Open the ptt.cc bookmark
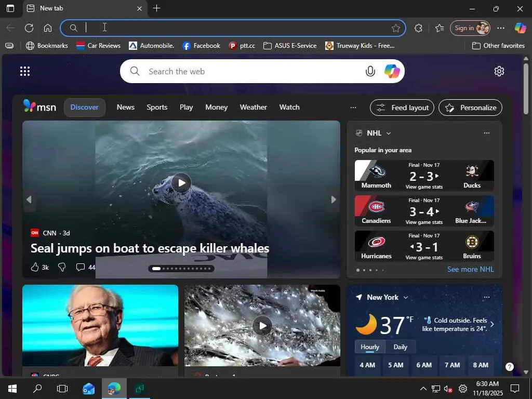Viewport: 532px width, 399px height. point(242,46)
